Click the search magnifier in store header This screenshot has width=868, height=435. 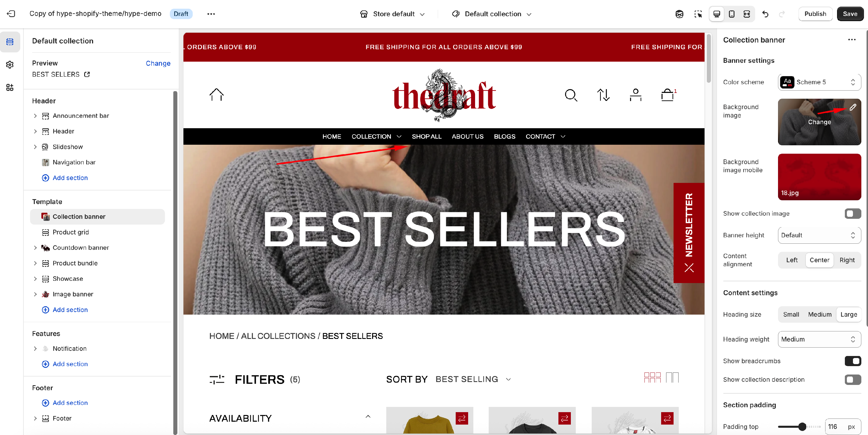coord(571,95)
